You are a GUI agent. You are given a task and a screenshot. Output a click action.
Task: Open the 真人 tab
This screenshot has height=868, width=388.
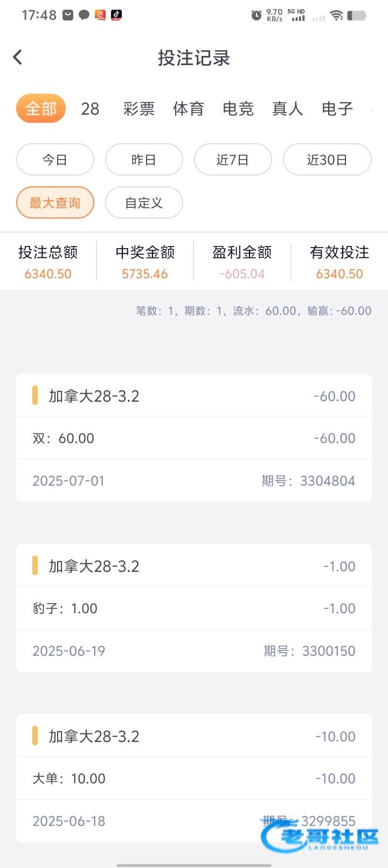point(288,109)
